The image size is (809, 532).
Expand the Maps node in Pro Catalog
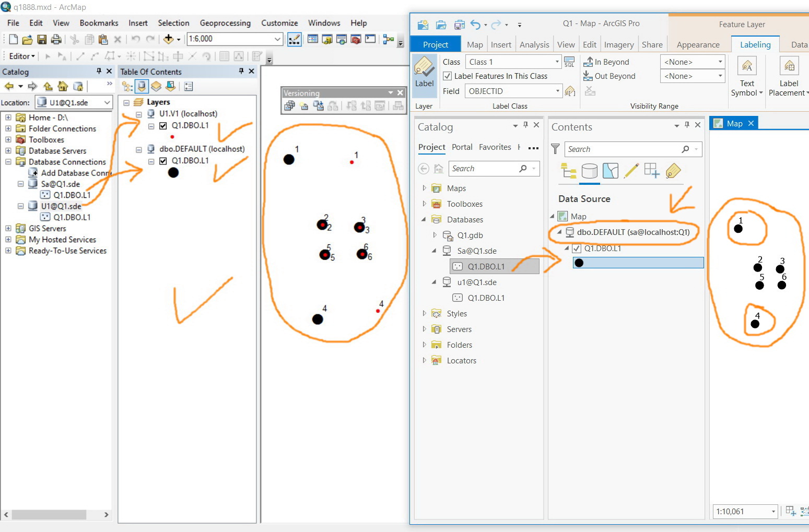pos(424,188)
